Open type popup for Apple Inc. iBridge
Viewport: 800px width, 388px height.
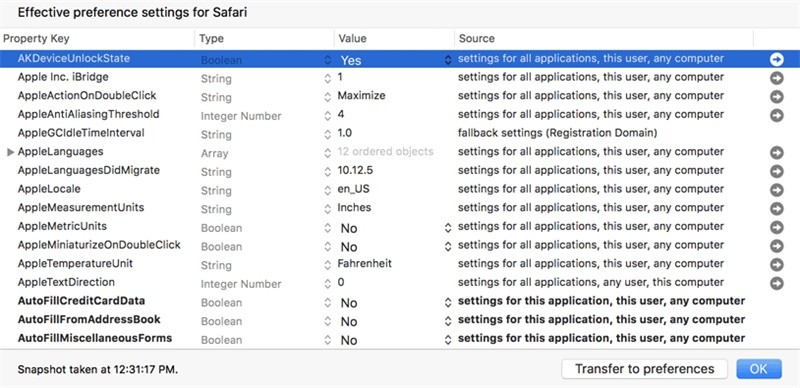coord(328,79)
